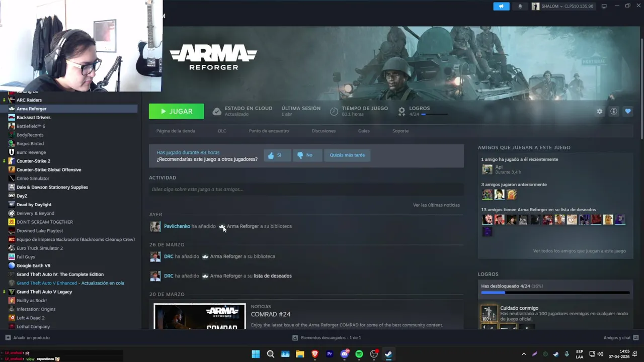Select DayZ in library list
Screen dimensions: 644x362
(x=22, y=196)
